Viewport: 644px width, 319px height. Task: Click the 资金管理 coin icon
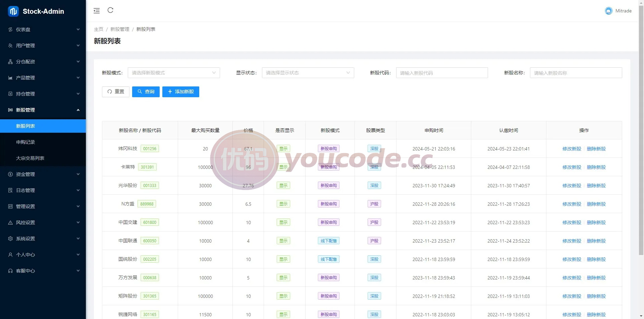(x=10, y=174)
